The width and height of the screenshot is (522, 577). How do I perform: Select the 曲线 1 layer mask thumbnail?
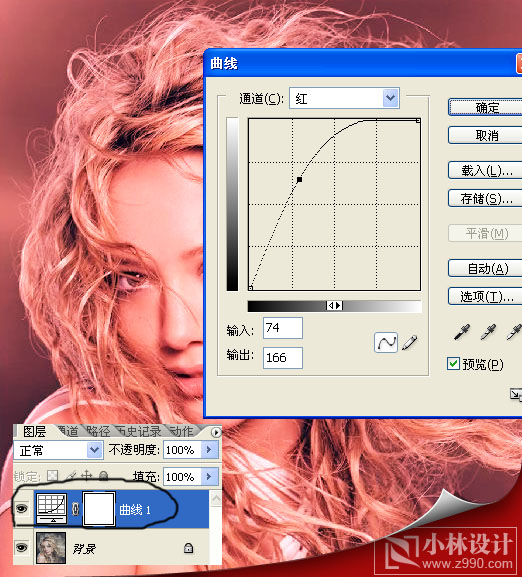pyautogui.click(x=99, y=509)
